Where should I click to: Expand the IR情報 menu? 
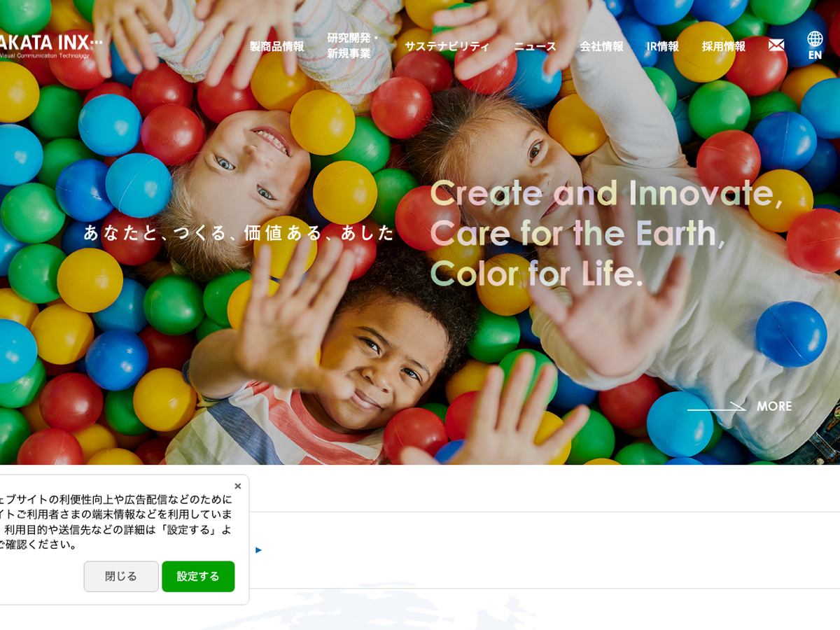pos(662,46)
